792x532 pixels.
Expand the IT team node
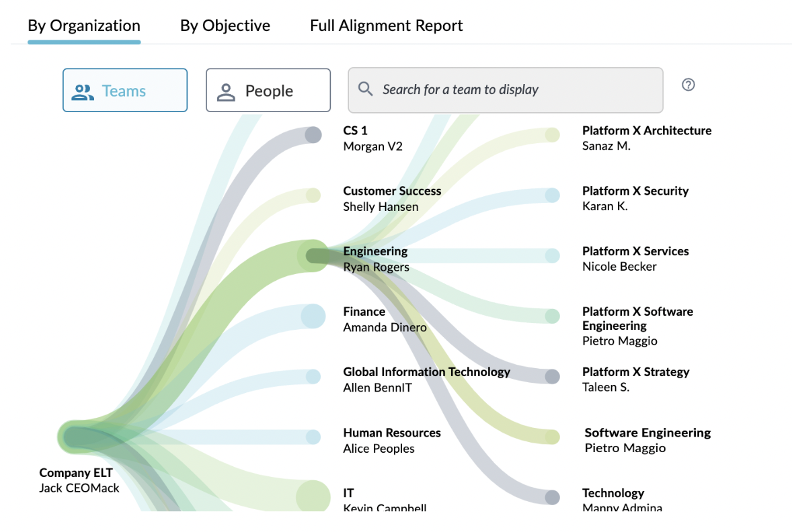click(x=313, y=497)
